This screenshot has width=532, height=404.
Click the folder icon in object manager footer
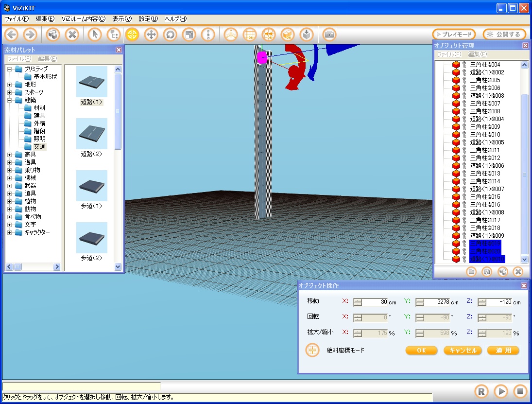pos(471,272)
